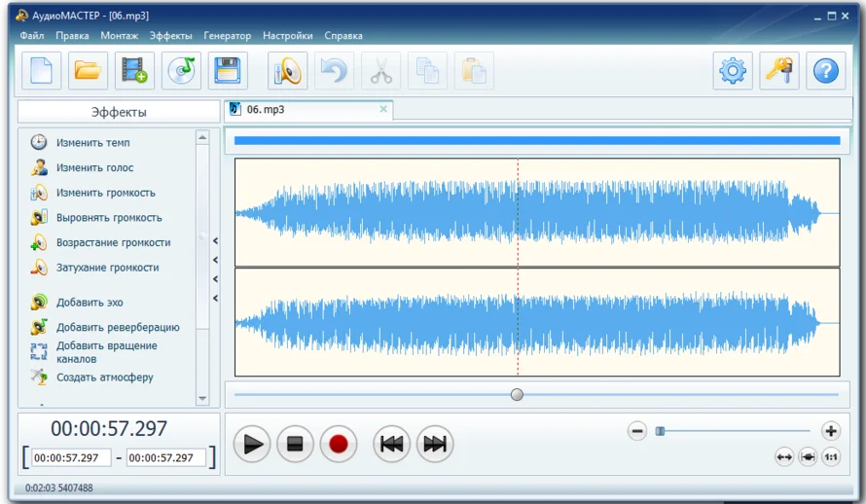The image size is (866, 504).
Task: Click the help question mark icon
Action: tap(826, 71)
